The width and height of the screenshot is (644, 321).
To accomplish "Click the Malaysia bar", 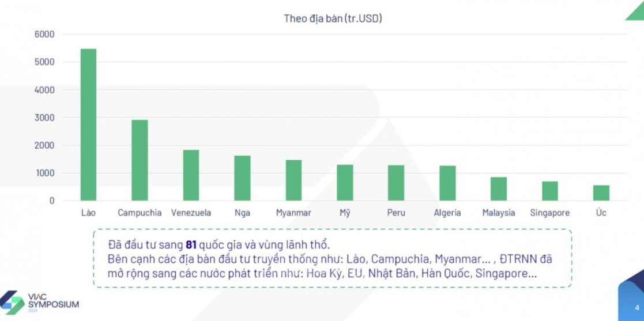I will [x=499, y=189].
